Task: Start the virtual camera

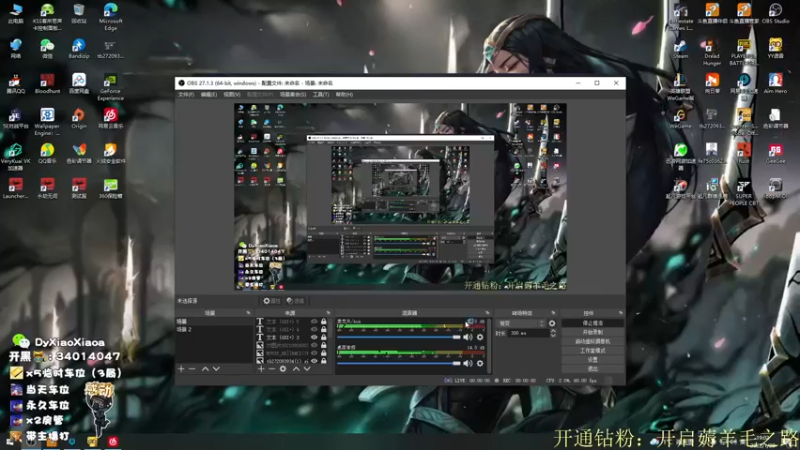Action: (x=592, y=341)
